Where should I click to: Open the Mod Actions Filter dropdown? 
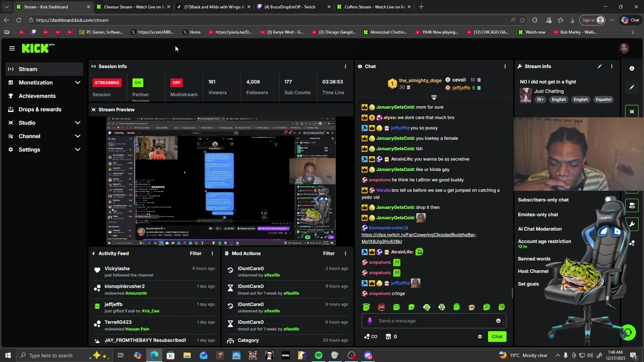click(329, 253)
